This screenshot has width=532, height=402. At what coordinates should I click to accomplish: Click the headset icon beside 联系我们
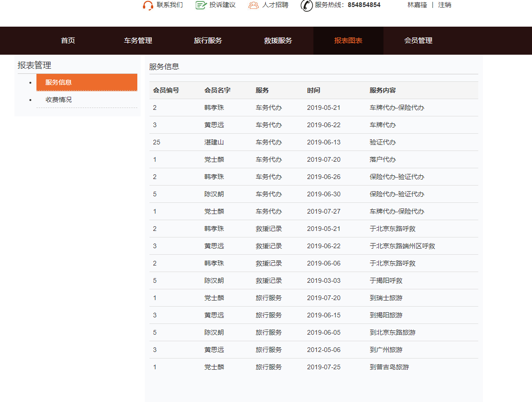pyautogui.click(x=148, y=6)
